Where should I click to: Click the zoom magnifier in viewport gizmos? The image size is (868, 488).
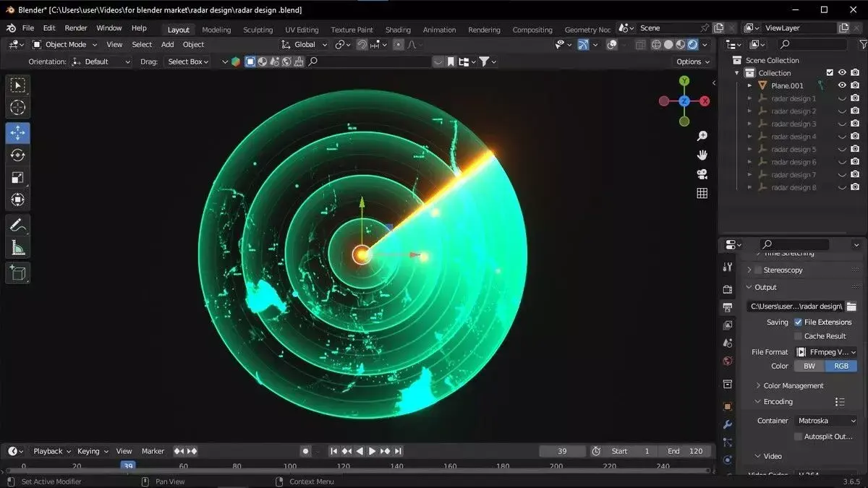coord(702,136)
